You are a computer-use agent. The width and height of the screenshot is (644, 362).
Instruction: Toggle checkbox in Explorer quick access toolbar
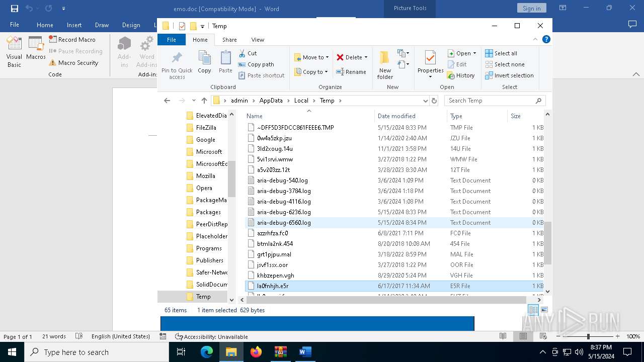182,26
